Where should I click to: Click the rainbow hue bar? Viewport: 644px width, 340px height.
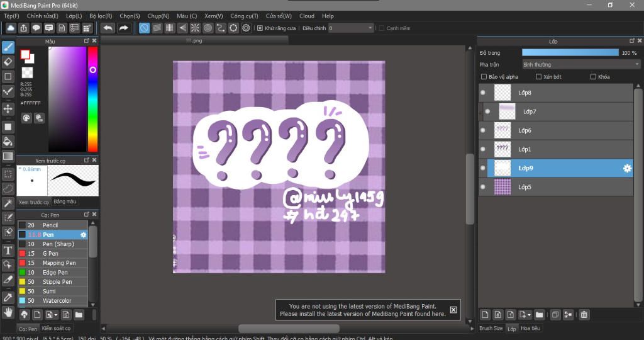point(93,99)
